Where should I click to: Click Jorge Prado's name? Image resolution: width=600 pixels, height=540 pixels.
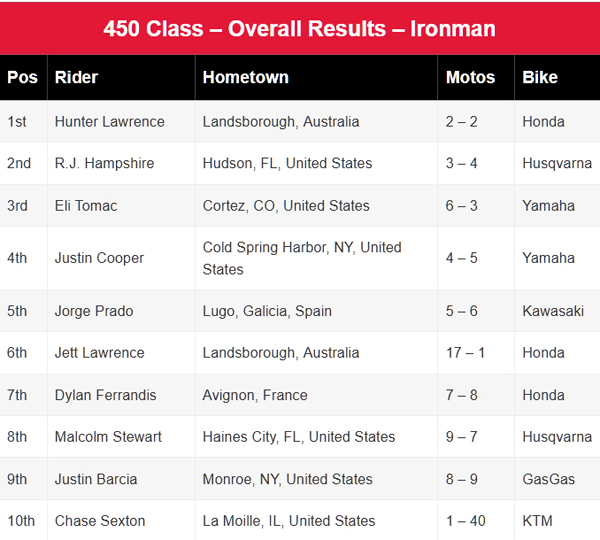94,311
